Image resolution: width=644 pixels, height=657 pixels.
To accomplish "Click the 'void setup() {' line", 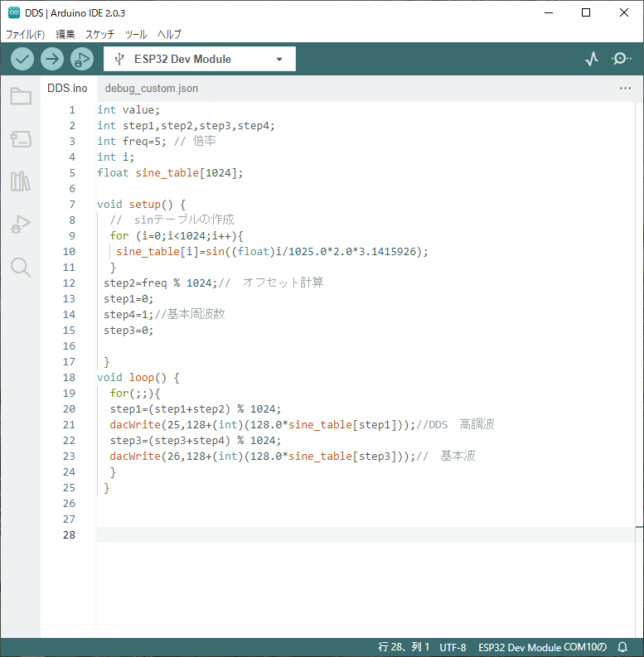I will (x=141, y=205).
